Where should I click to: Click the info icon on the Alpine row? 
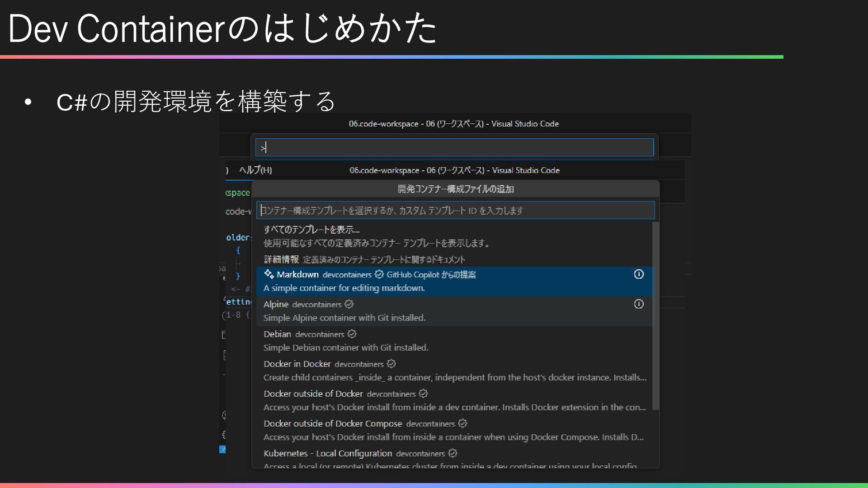(x=639, y=304)
